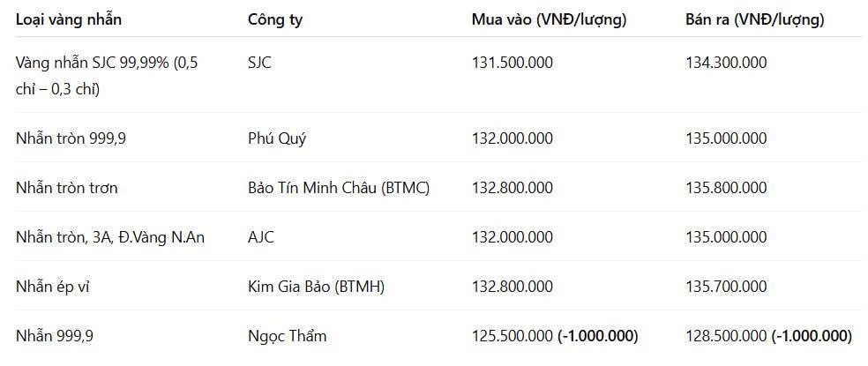
Task: Click the "Loại vàng nhẫn" column header
Action: (69, 19)
